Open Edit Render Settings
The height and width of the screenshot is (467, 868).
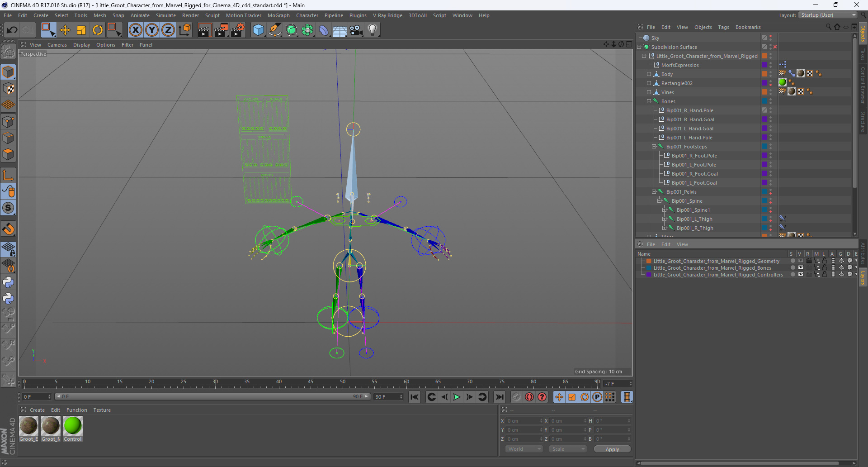point(238,30)
